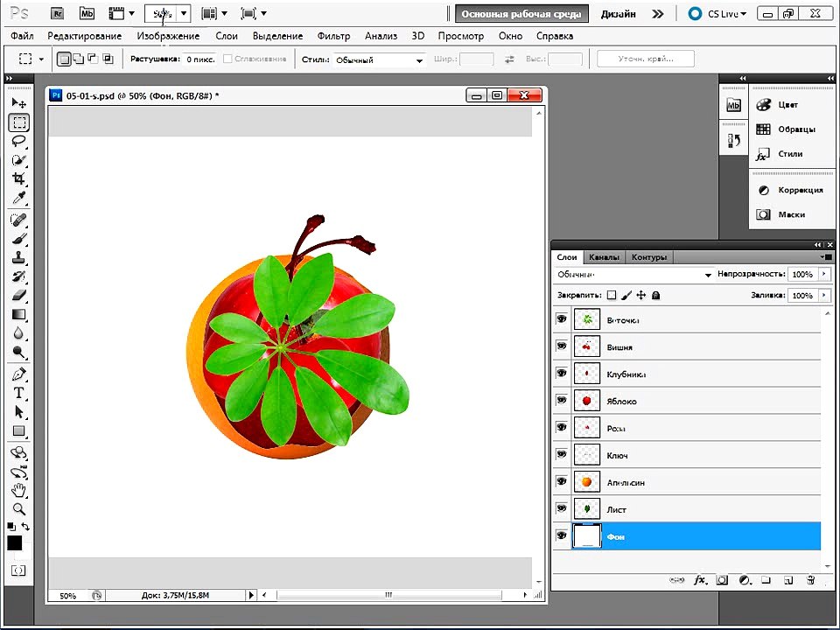
Task: Select the Horizontal Type tool
Action: point(18,393)
